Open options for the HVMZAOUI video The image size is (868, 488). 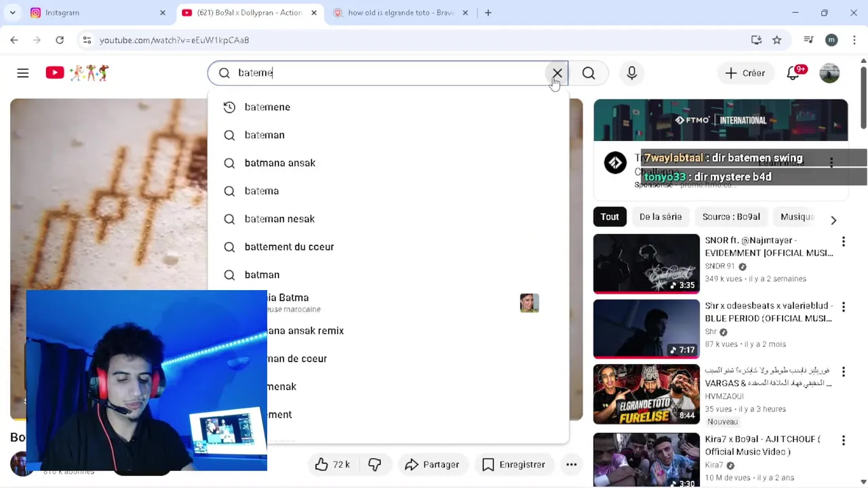(x=844, y=372)
